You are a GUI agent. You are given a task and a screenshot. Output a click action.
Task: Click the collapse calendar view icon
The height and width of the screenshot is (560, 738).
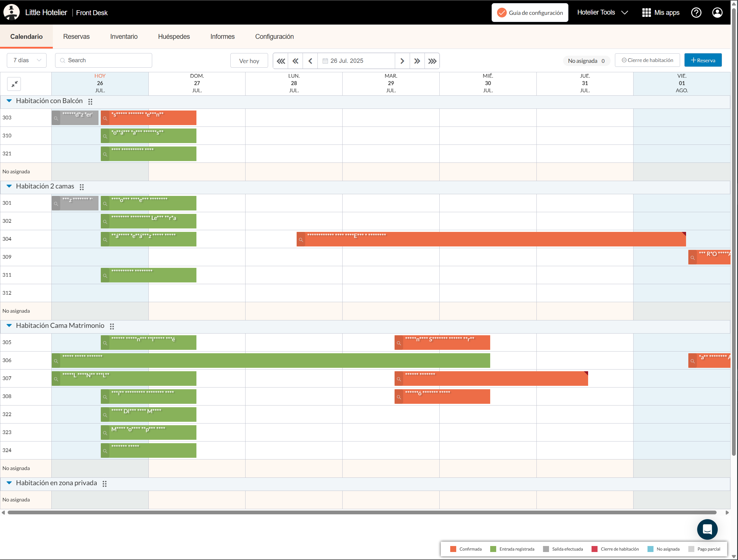[14, 84]
